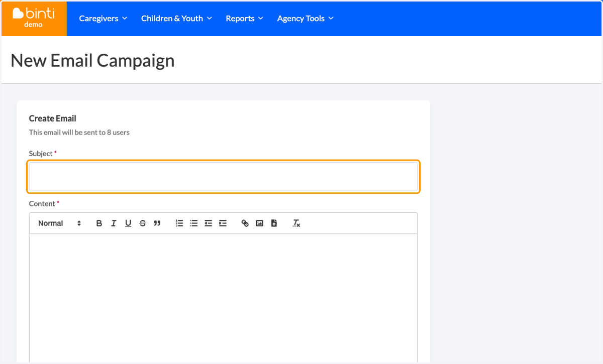Insert a hyperlink in the content

pos(245,223)
